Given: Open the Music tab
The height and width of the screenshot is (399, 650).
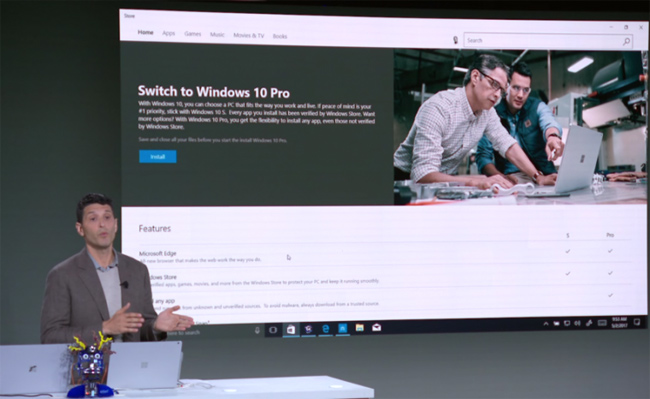Looking at the screenshot, I should (x=217, y=34).
